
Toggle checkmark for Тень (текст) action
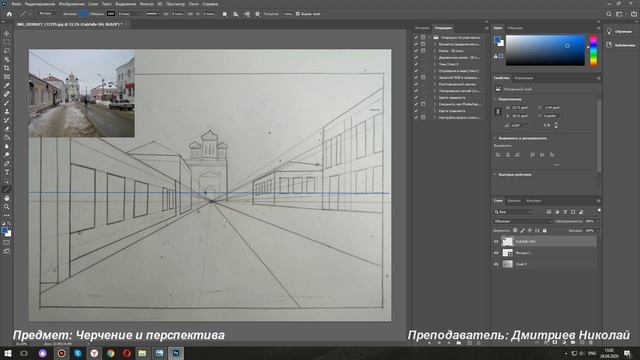tap(416, 64)
